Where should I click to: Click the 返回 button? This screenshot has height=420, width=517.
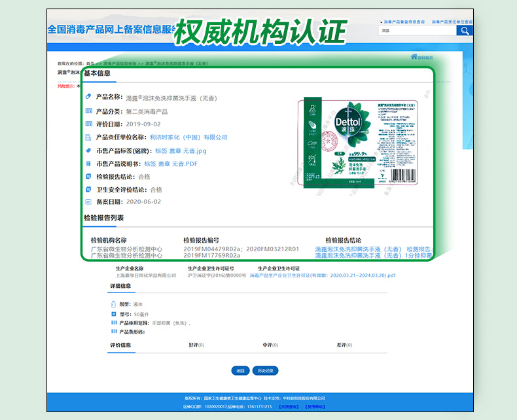tap(240, 370)
